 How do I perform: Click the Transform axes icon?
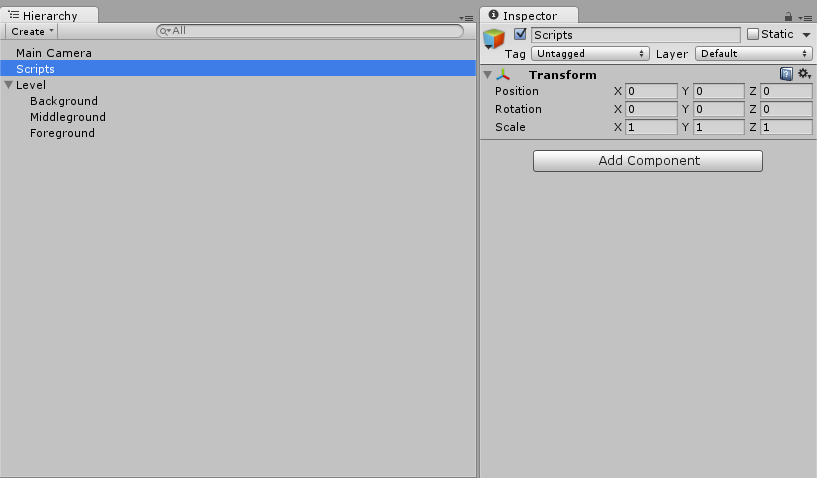503,75
